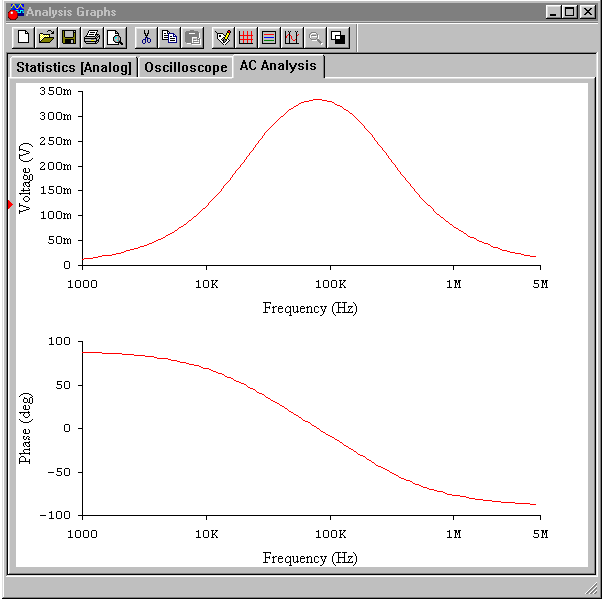Click the 200m voltage axis value
This screenshot has width=606, height=601.
[55, 166]
